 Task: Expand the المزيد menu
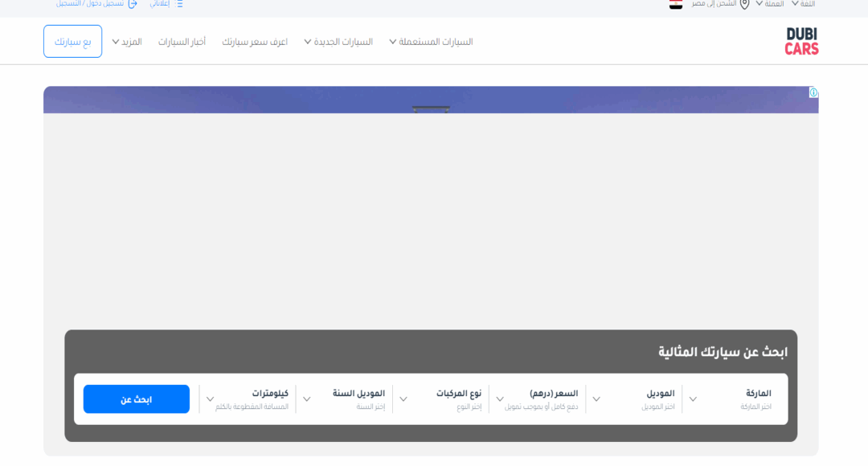129,41
